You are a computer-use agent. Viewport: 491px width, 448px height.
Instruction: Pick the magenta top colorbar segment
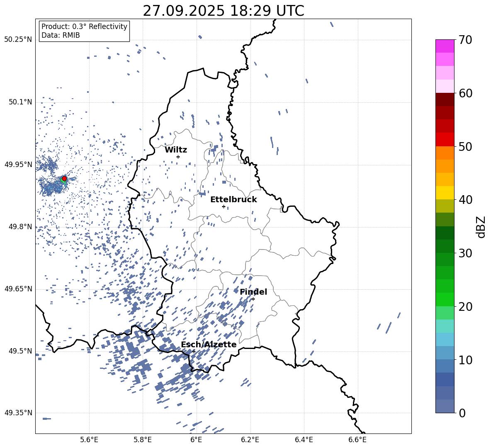coord(445,46)
